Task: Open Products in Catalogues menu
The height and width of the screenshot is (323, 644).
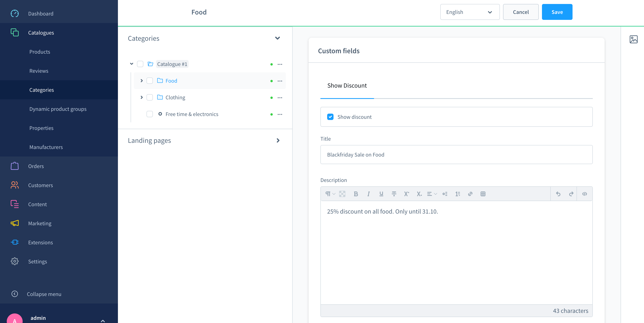Action: click(x=40, y=51)
